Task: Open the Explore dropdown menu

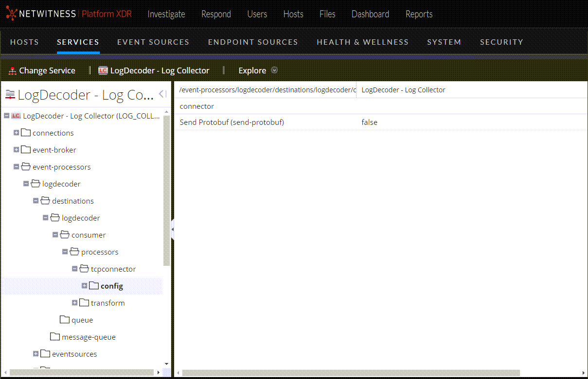Action: pos(274,70)
